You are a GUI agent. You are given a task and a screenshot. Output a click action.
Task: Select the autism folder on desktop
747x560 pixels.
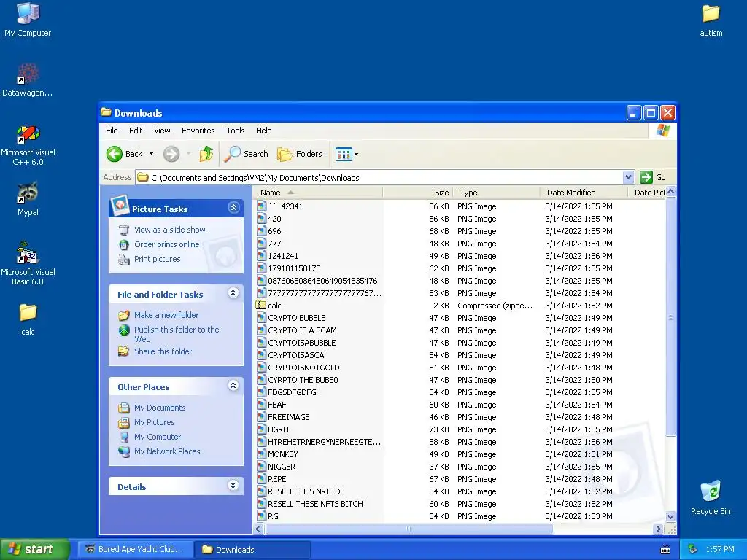(x=711, y=20)
